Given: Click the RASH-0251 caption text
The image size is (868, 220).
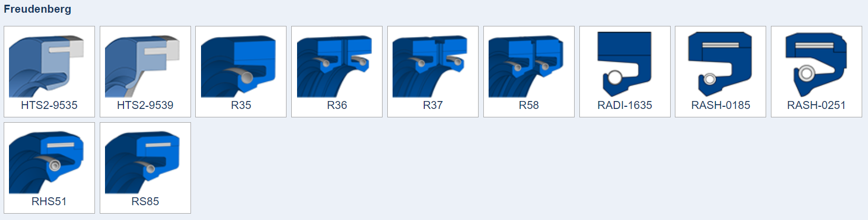Looking at the screenshot, I should click(x=816, y=105).
